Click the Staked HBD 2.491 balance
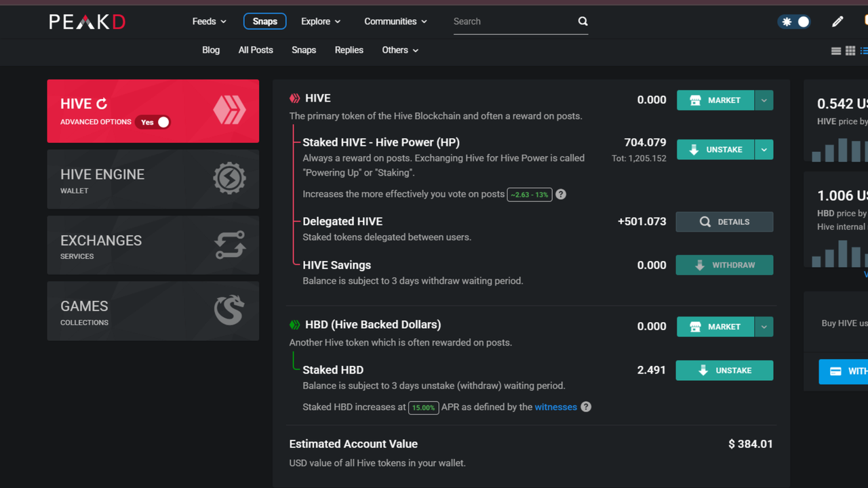 click(652, 370)
